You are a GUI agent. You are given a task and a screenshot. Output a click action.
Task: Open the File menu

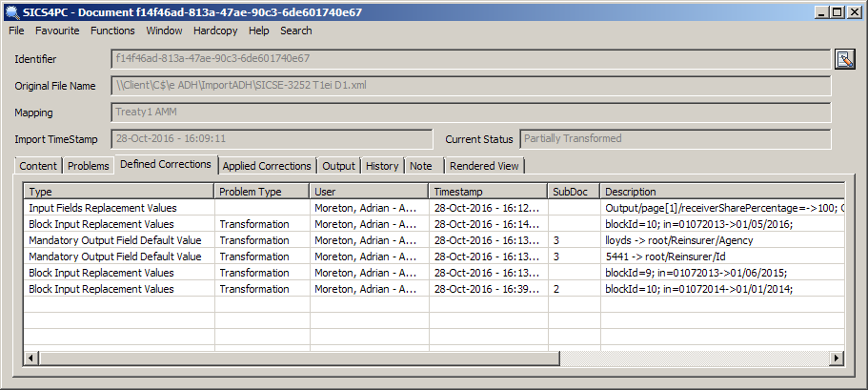[x=16, y=31]
